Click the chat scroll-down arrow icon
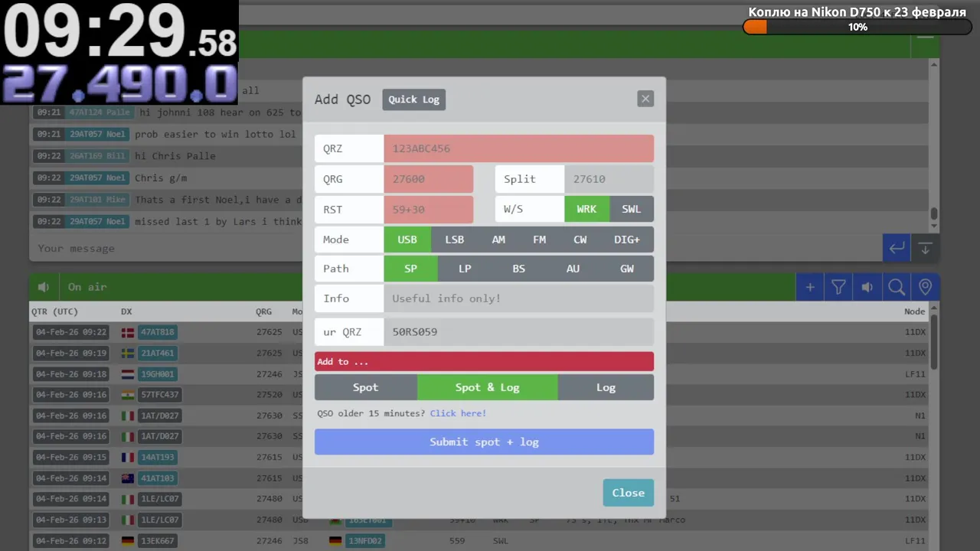 pyautogui.click(x=925, y=248)
